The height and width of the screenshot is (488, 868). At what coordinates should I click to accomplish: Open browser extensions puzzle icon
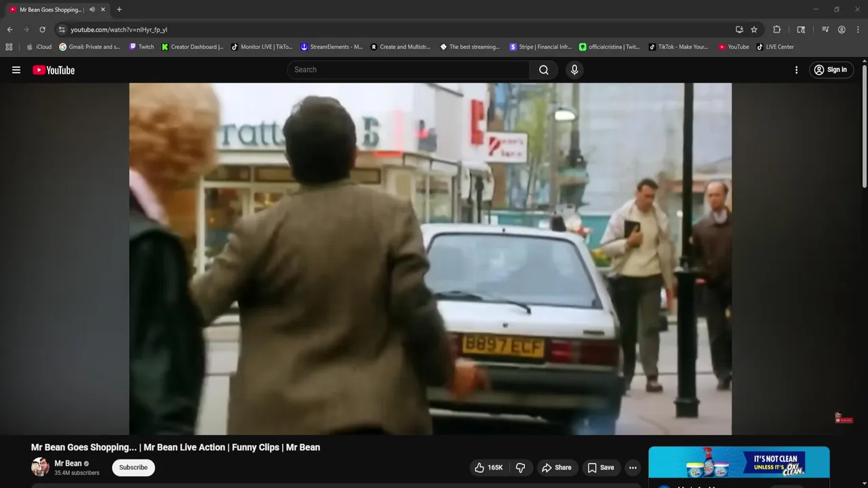click(x=777, y=30)
